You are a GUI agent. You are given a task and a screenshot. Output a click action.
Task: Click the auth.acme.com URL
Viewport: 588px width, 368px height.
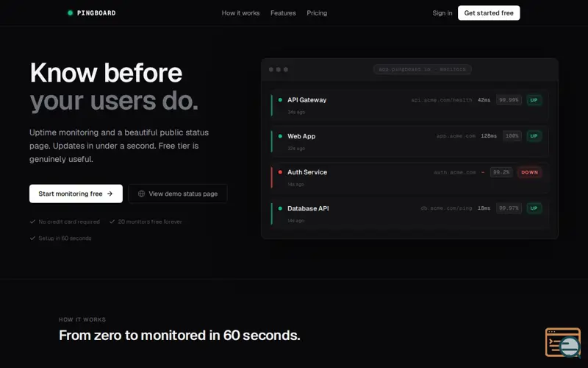point(455,172)
